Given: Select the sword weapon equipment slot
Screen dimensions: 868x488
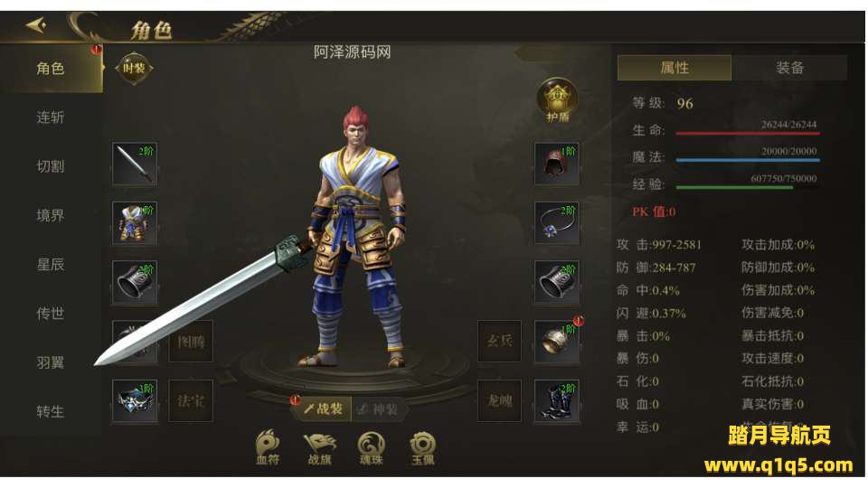Looking at the screenshot, I should tap(135, 164).
